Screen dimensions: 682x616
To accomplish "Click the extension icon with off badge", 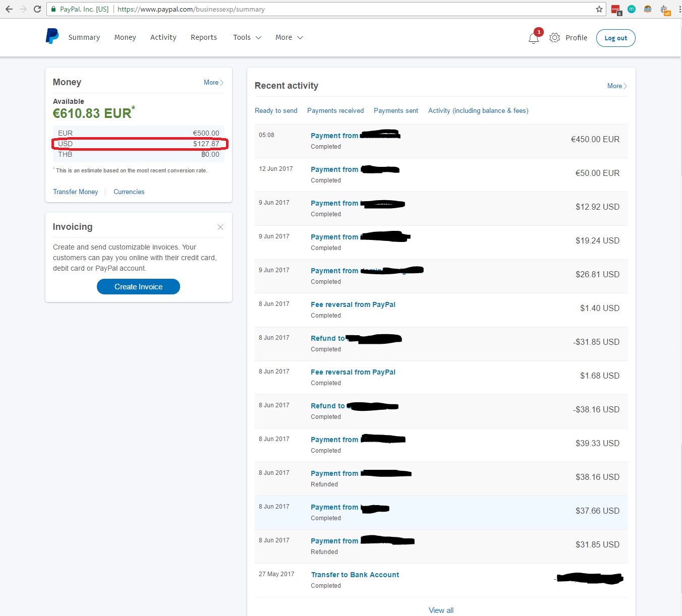I will 665,10.
